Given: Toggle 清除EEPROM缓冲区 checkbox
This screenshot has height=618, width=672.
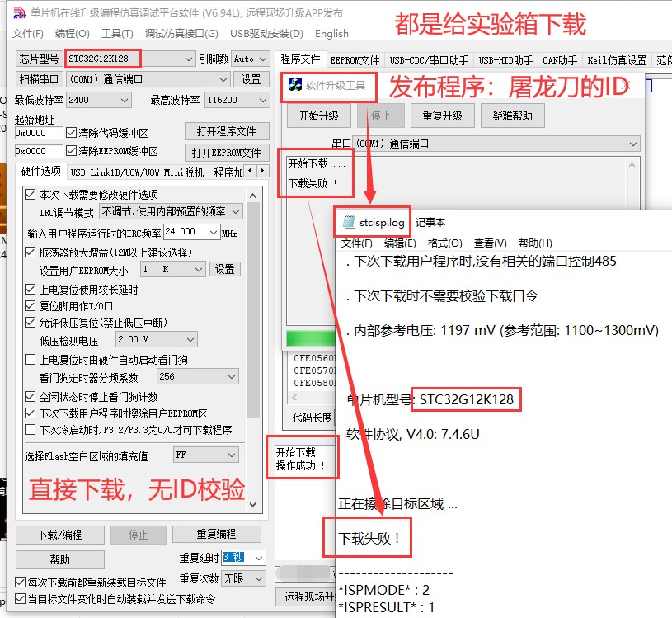Looking at the screenshot, I should [71, 150].
